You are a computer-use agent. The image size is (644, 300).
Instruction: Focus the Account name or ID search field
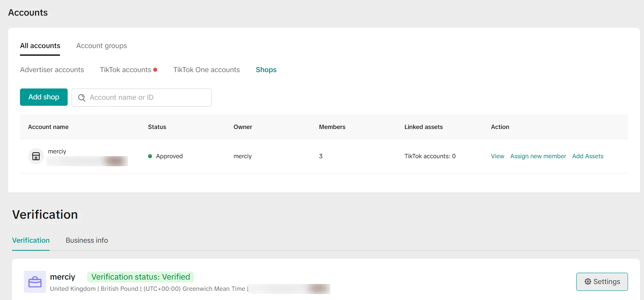[x=142, y=97]
